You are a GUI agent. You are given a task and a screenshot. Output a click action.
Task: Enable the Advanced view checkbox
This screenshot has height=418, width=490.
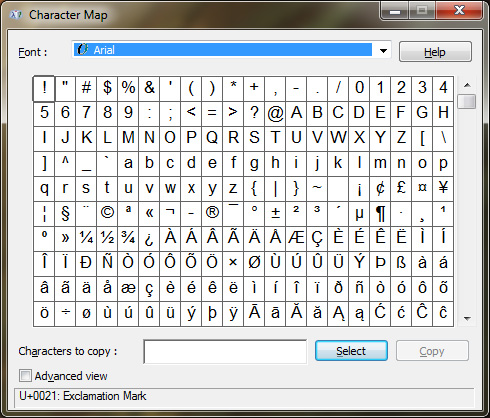point(25,376)
